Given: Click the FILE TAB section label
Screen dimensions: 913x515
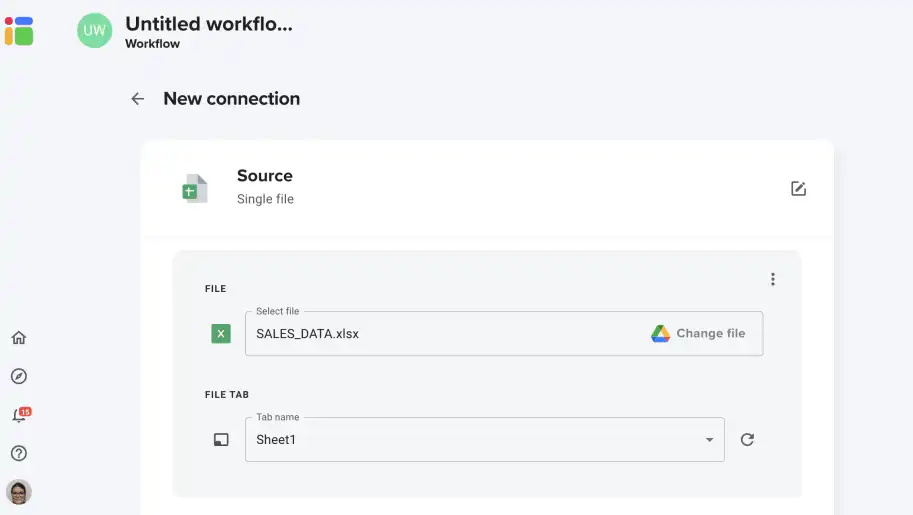Looking at the screenshot, I should (x=227, y=394).
